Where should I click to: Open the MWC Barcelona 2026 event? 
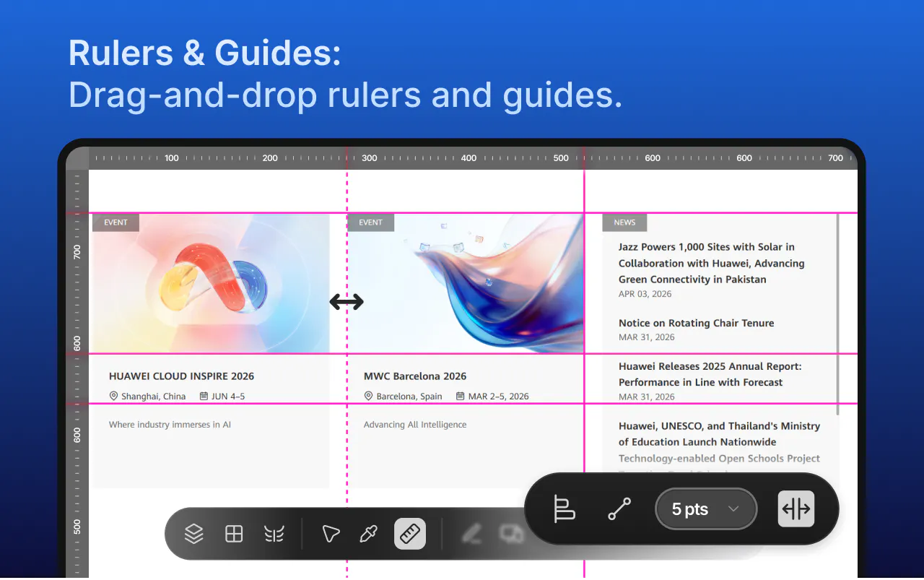[x=415, y=376]
